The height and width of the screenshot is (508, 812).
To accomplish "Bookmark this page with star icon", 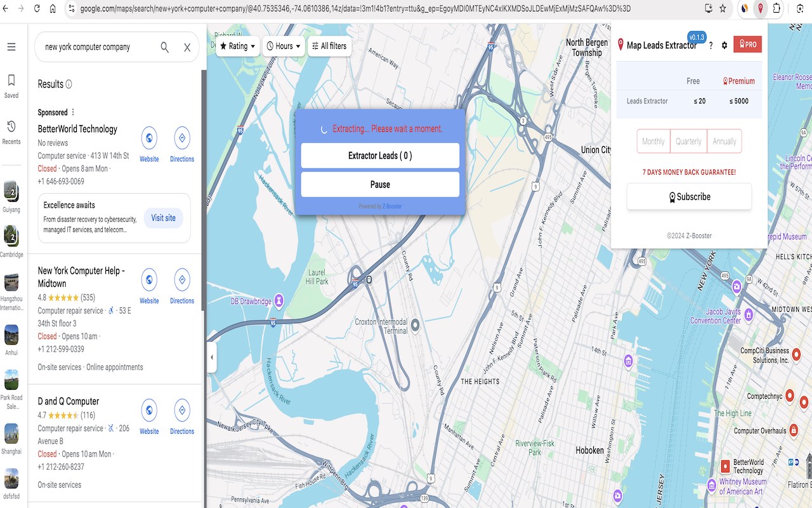I will click(723, 9).
